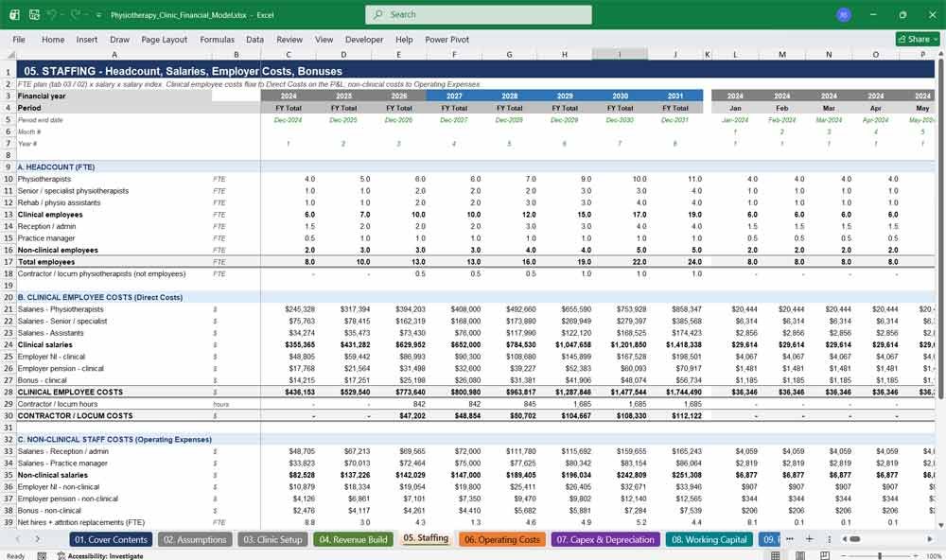Select column A header
Viewport: 946px width, 560px height.
(114, 54)
